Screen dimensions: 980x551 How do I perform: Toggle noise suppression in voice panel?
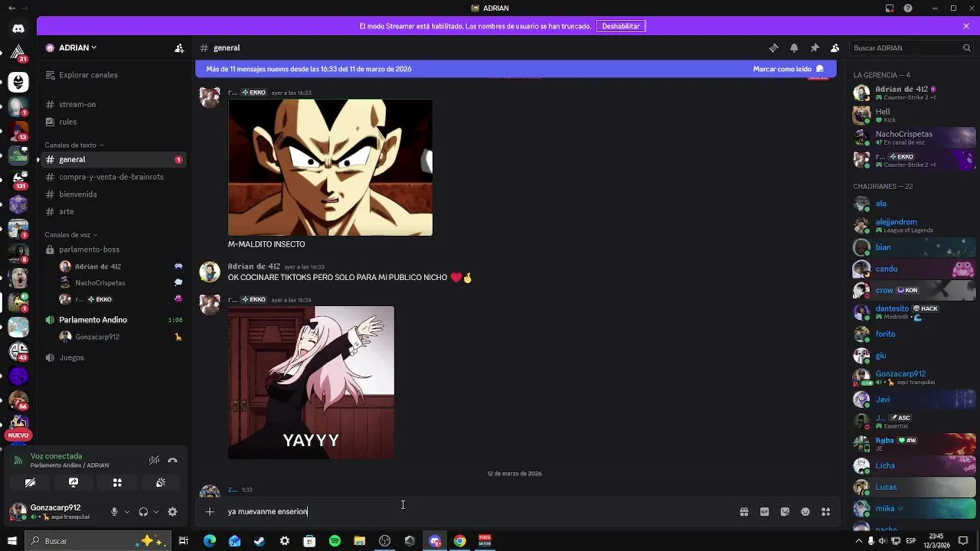(x=154, y=460)
